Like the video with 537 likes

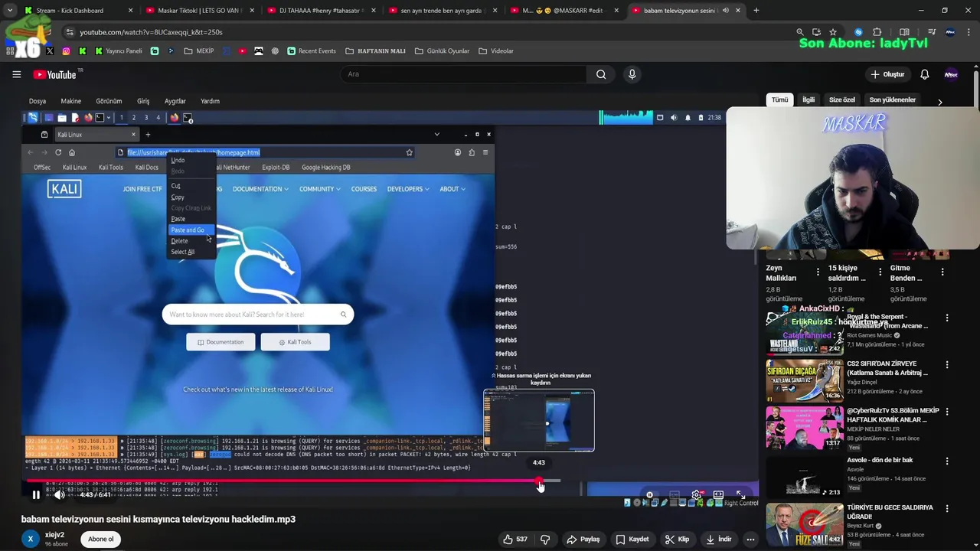pos(514,539)
